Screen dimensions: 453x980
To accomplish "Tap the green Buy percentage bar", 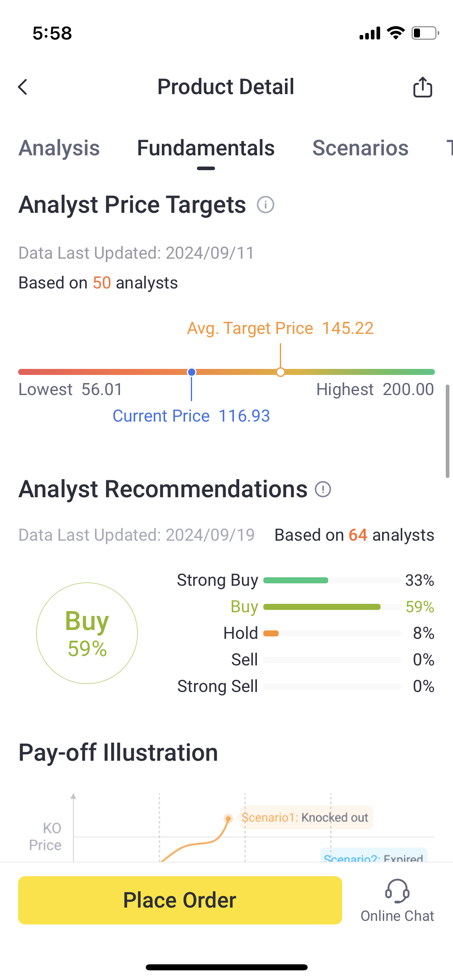I will coord(322,607).
